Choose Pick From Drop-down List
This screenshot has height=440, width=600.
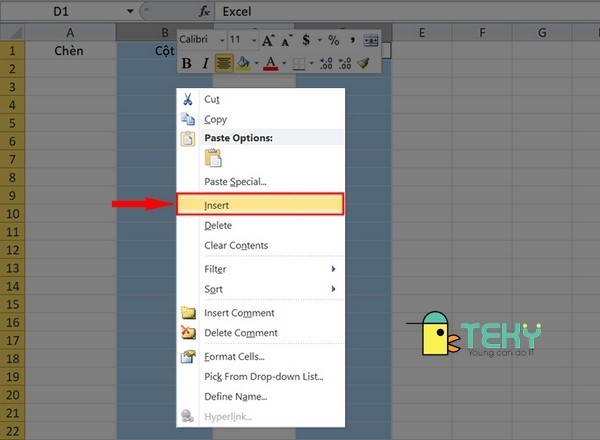(261, 376)
